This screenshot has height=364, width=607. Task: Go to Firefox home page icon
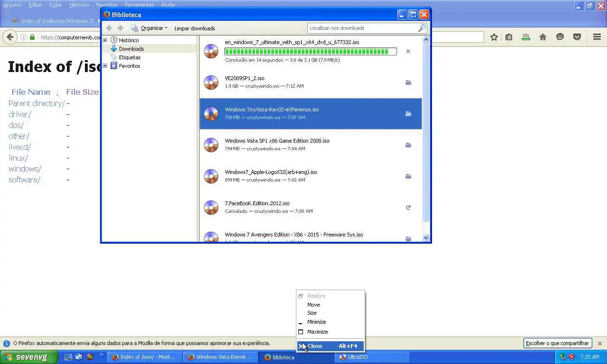(x=543, y=37)
